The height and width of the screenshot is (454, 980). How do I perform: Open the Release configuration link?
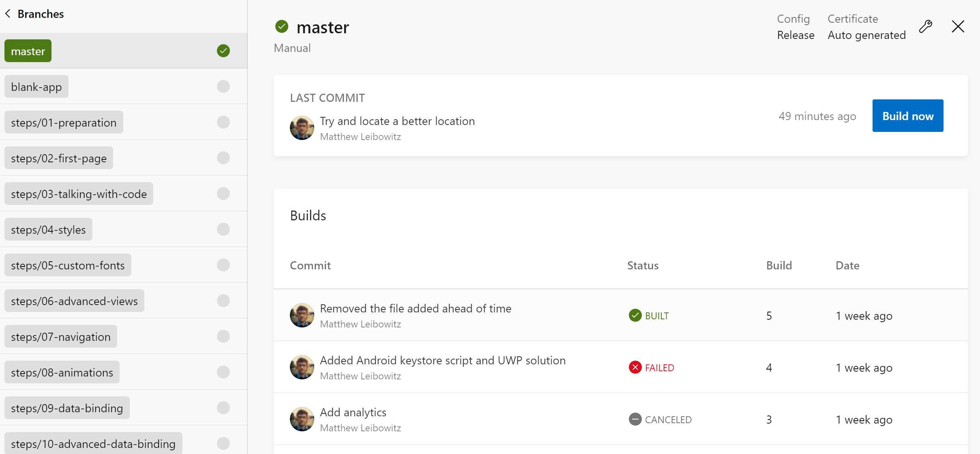click(x=795, y=35)
